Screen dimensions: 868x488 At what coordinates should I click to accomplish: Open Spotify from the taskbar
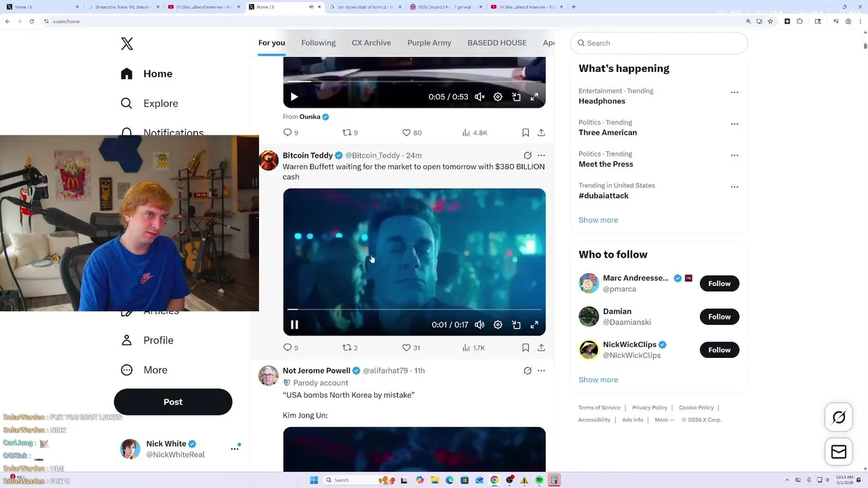(x=539, y=480)
